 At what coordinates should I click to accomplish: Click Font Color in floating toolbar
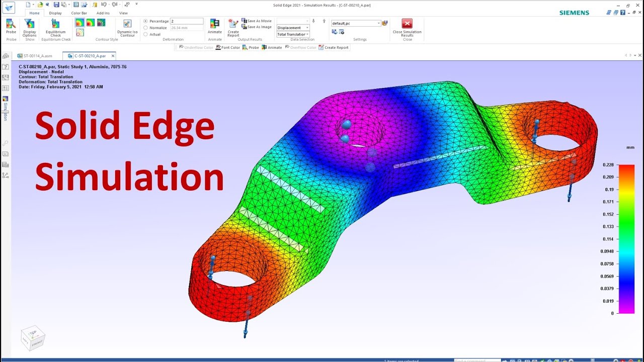(227, 47)
